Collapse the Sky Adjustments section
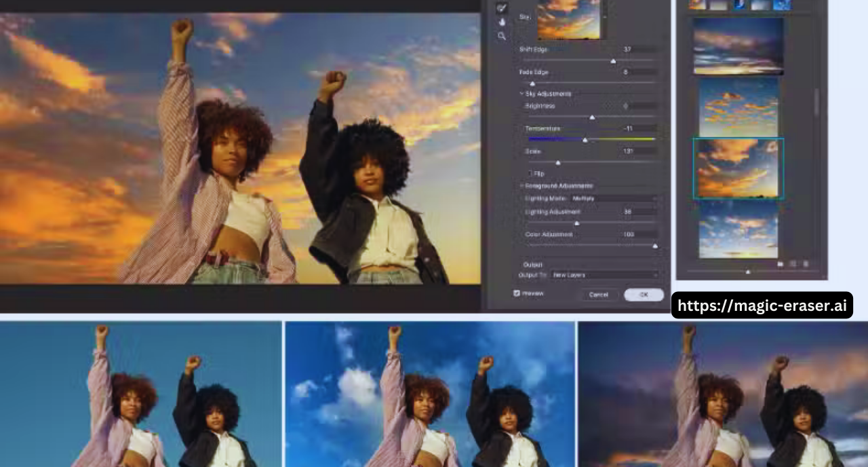 (521, 94)
